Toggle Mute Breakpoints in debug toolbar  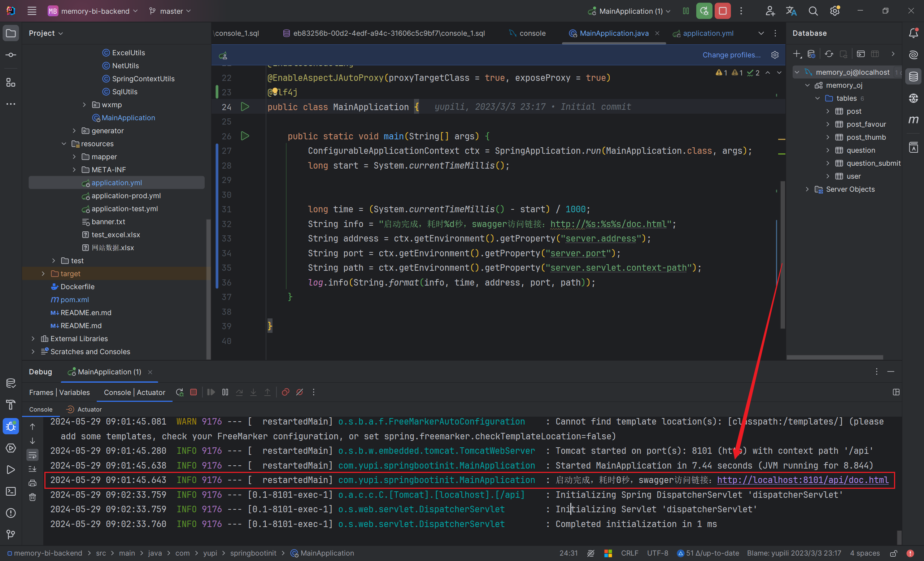coord(300,392)
